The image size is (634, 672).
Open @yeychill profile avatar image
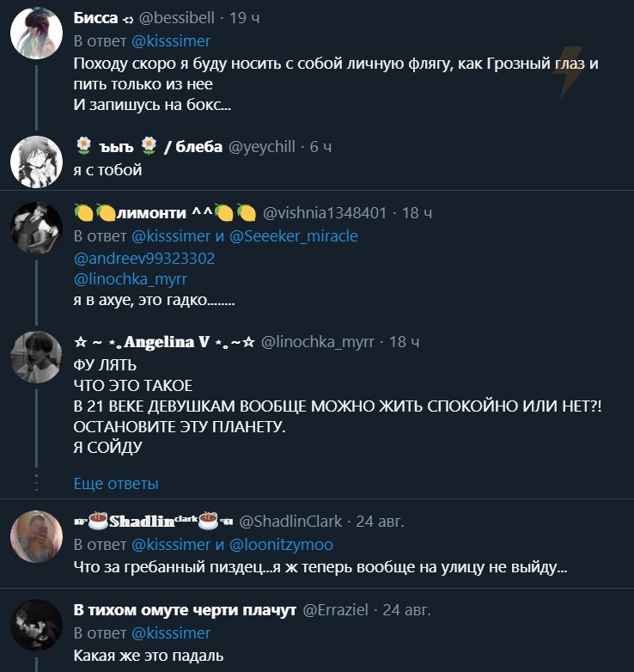36,162
